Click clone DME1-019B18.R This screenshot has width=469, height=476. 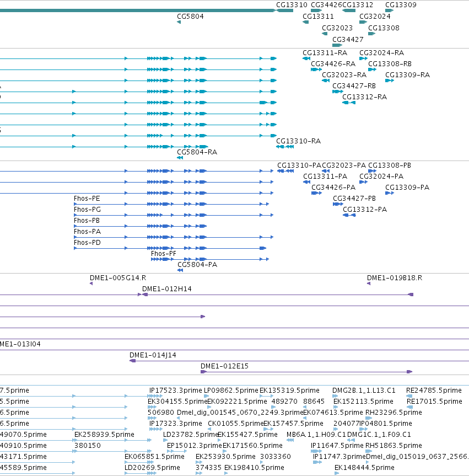(395, 278)
